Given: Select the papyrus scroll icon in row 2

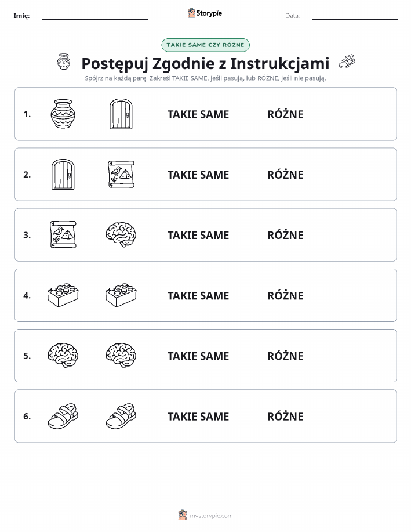Looking at the screenshot, I should point(121,175).
